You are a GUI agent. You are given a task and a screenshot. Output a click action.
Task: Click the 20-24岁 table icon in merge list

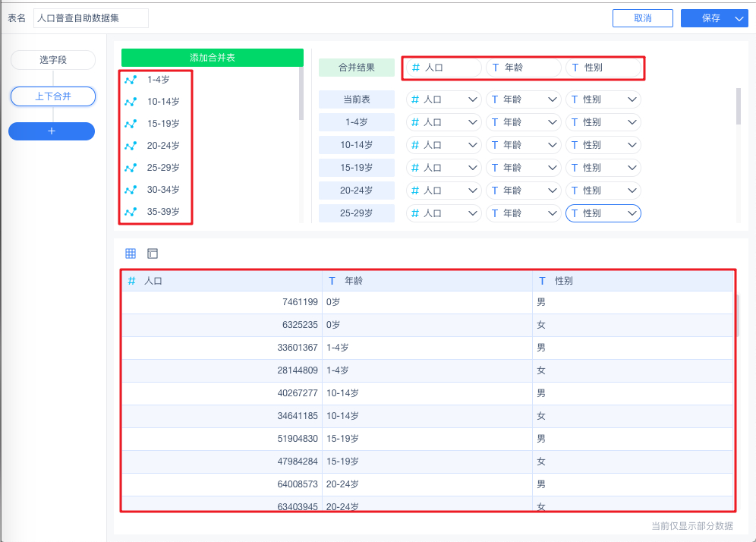point(131,146)
